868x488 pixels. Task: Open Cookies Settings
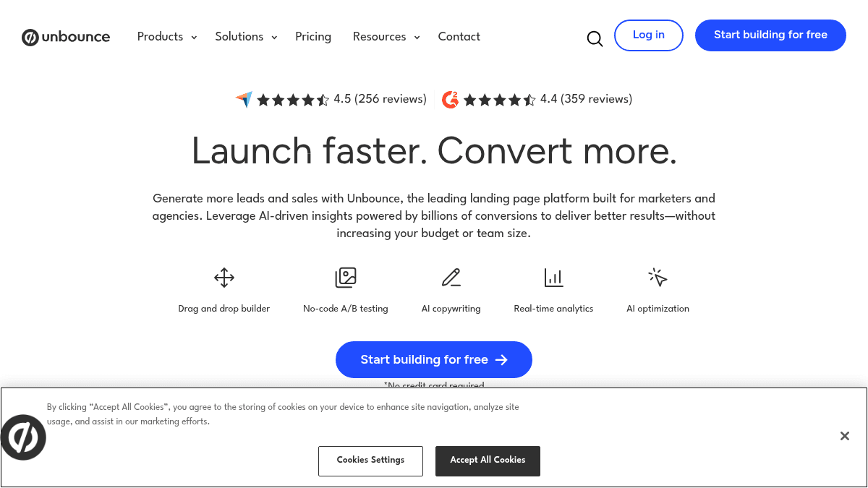tap(370, 461)
